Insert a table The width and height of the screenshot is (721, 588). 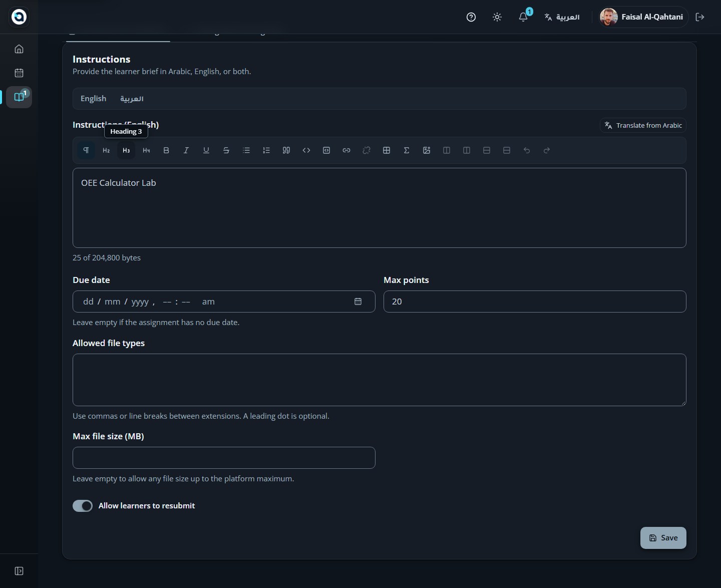pyautogui.click(x=387, y=150)
